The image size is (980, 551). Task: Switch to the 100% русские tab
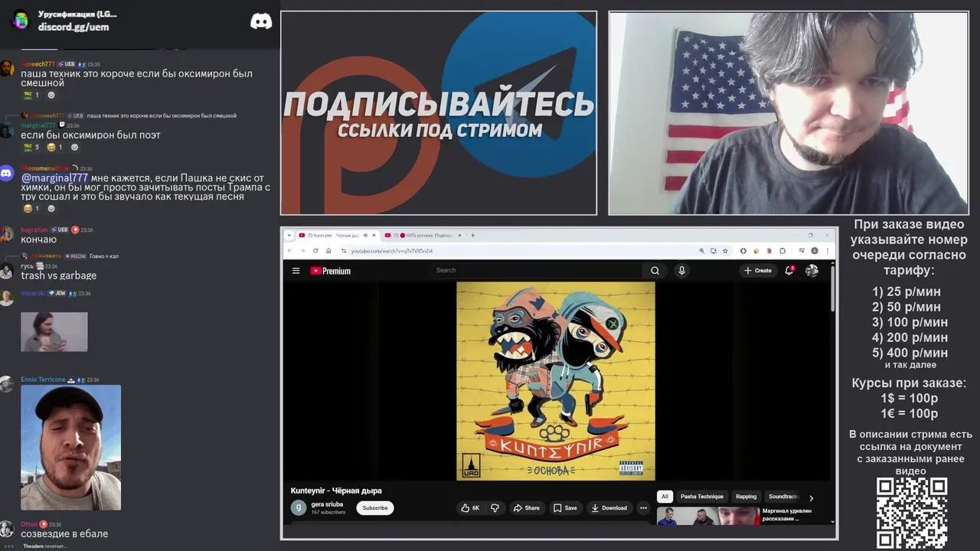423,235
